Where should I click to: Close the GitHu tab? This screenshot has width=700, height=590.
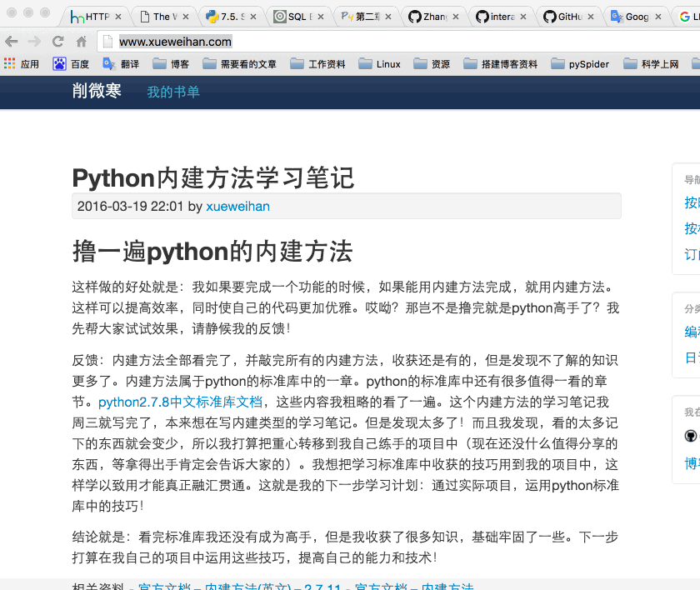[591, 17]
